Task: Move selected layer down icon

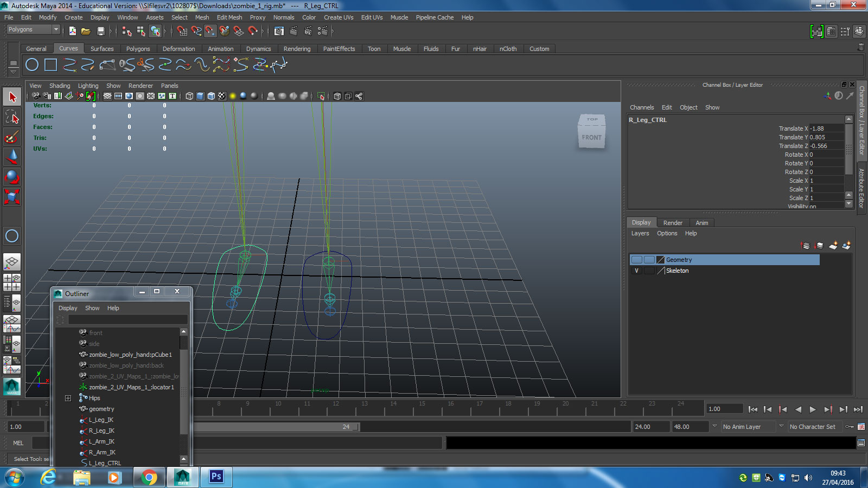Action: click(x=819, y=246)
